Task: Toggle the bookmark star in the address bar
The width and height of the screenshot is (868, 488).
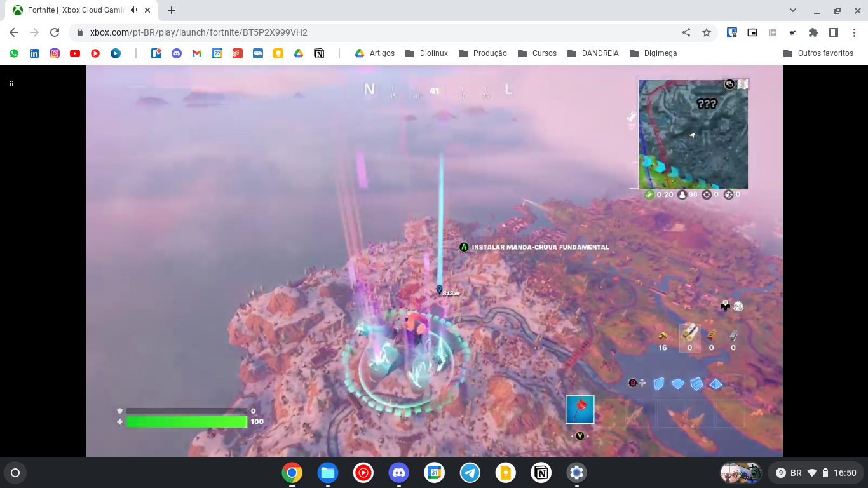Action: 705,32
